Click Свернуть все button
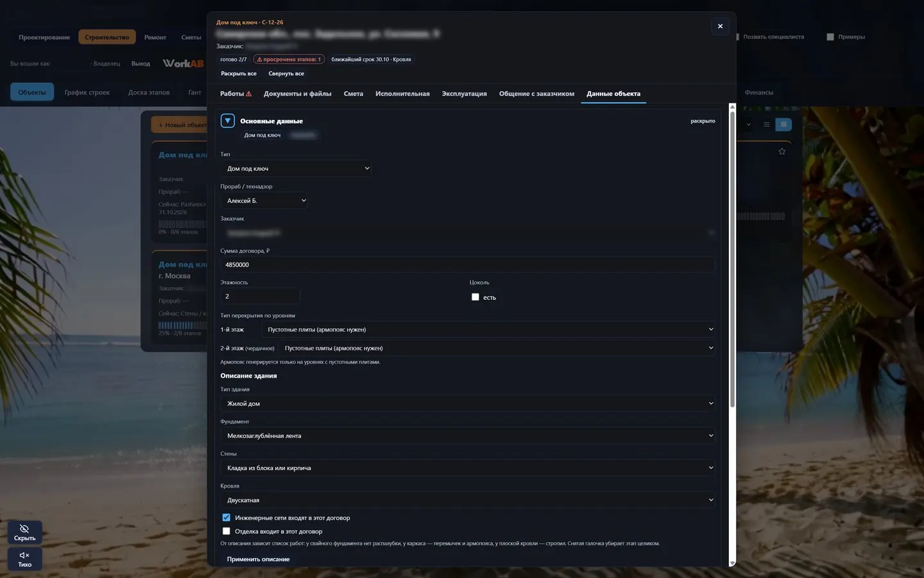 286,74
